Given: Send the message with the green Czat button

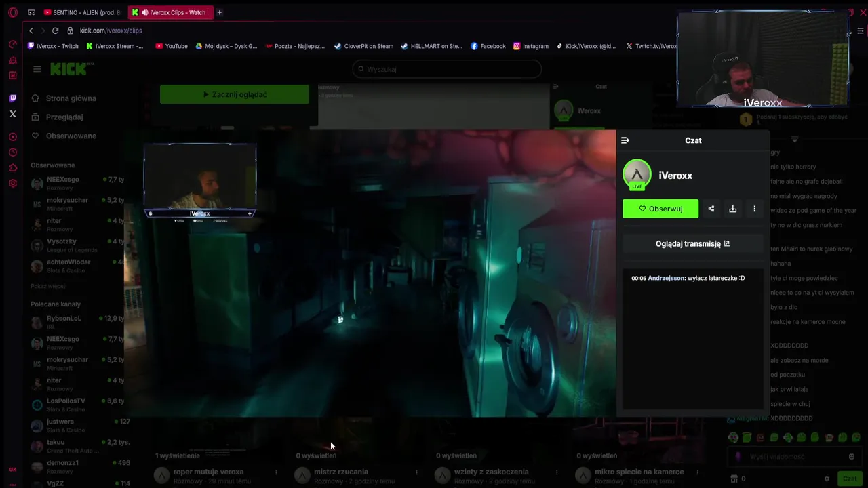Looking at the screenshot, I should coord(850,479).
